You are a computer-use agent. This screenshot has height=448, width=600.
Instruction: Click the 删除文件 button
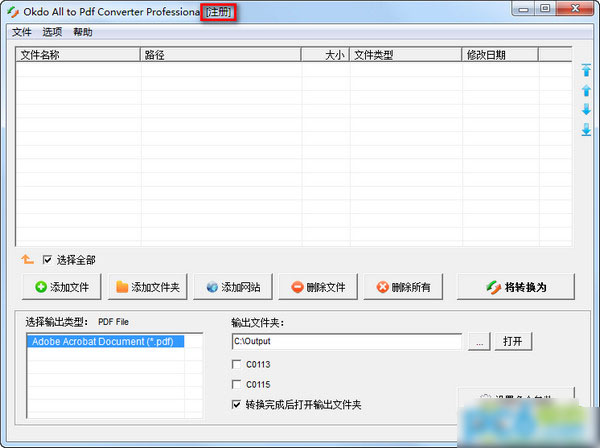pyautogui.click(x=318, y=287)
